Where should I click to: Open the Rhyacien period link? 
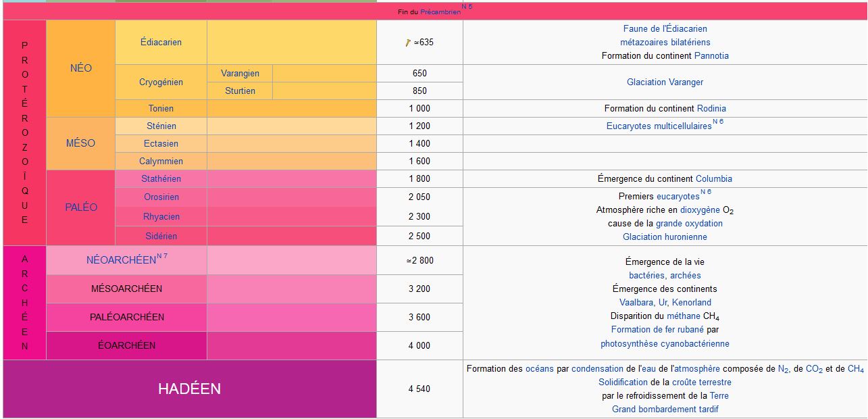coord(161,216)
